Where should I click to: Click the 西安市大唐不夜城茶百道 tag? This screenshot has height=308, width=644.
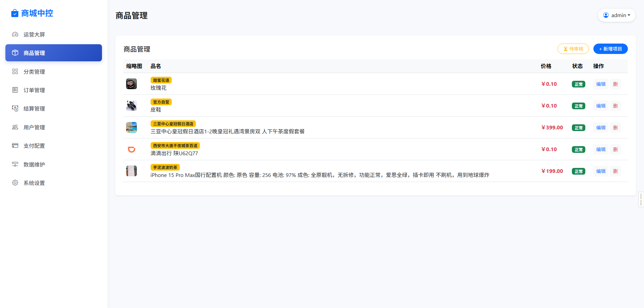click(175, 145)
